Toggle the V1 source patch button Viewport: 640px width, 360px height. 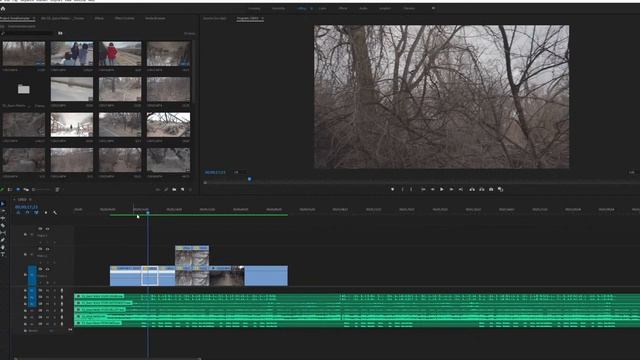tap(32, 276)
